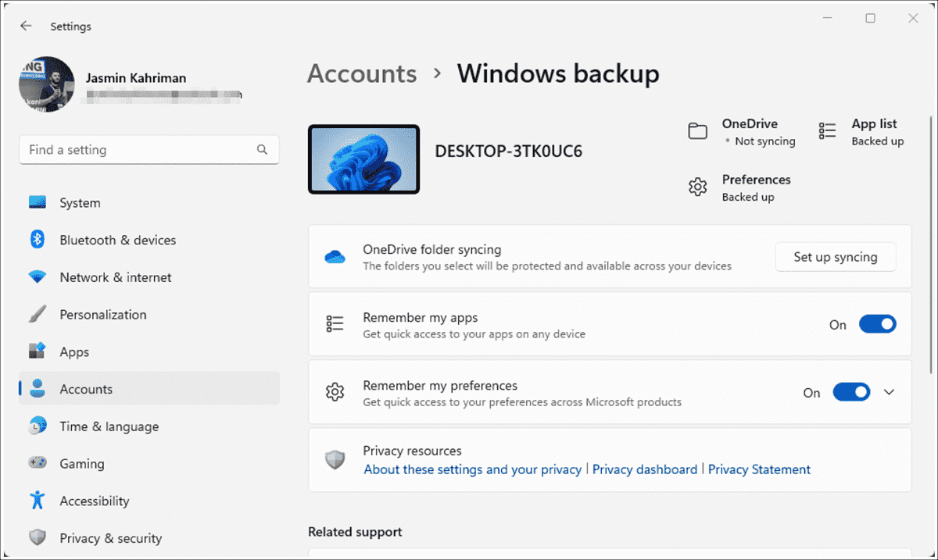Click the Time & language clock icon
The image size is (938, 560).
38,426
